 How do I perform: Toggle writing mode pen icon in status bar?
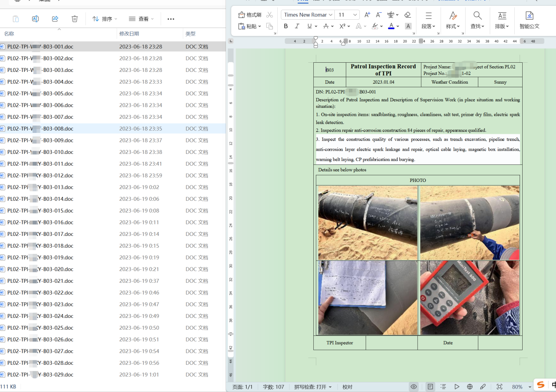click(x=483, y=387)
